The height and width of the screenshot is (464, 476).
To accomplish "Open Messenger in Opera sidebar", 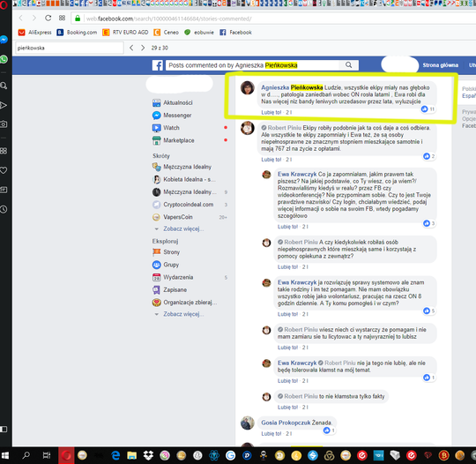I will 4,40.
